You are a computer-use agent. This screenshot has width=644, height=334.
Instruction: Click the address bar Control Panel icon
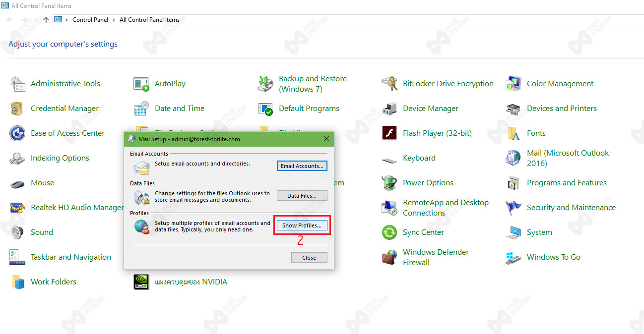pyautogui.click(x=58, y=20)
